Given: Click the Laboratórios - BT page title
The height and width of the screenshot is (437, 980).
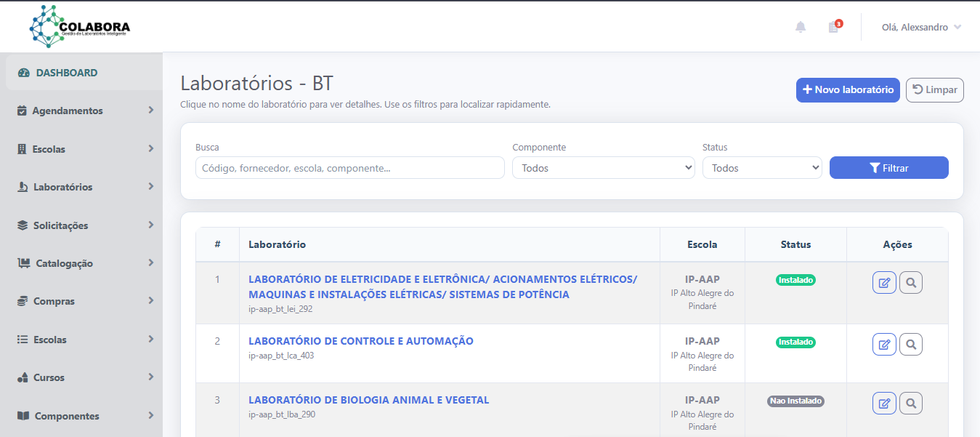Looking at the screenshot, I should [256, 83].
